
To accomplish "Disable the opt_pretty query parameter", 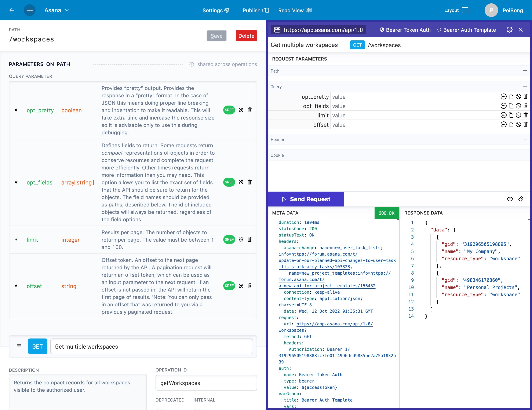I will [x=518, y=96].
